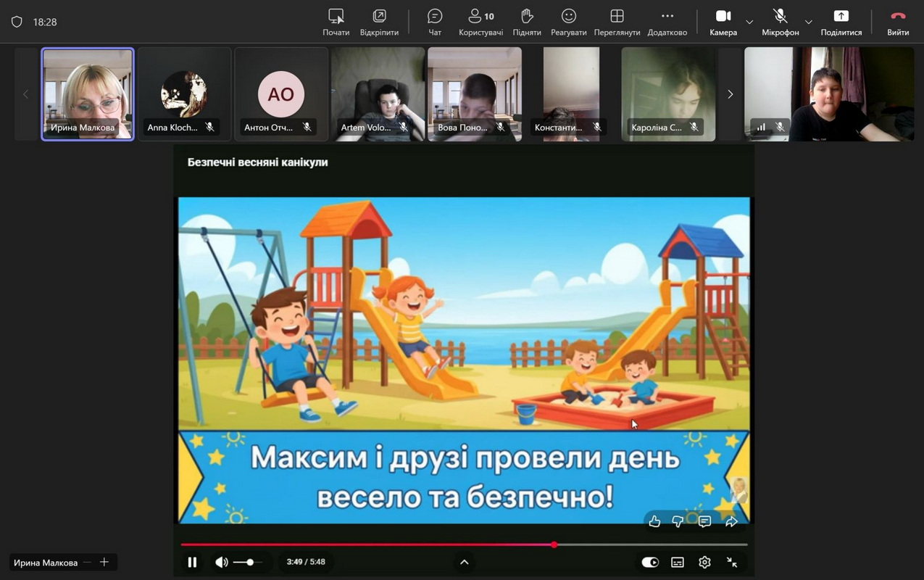The width and height of the screenshot is (924, 580).
Task: Open the participants list (Користувачі)
Action: [480, 17]
